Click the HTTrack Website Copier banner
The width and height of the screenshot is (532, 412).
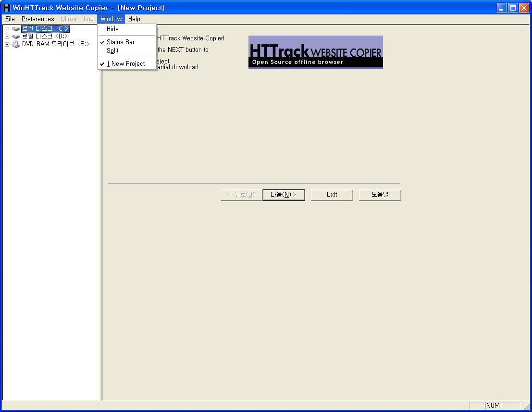click(x=316, y=52)
